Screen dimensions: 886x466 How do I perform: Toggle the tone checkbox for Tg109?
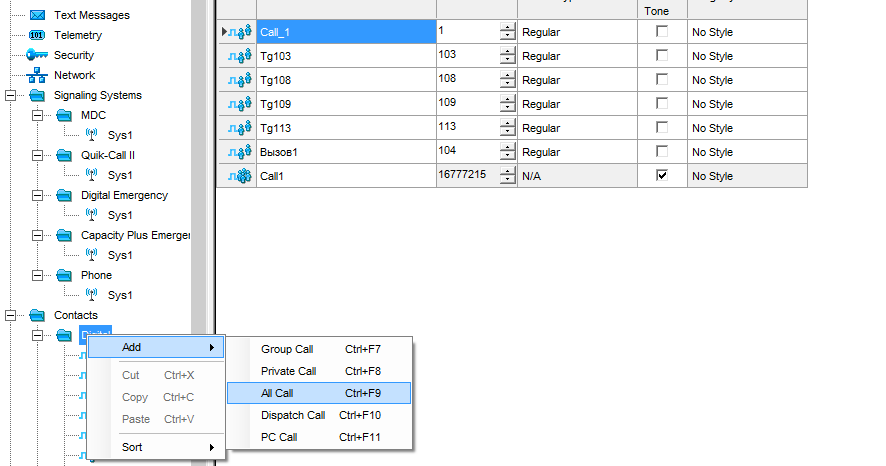[x=661, y=104]
